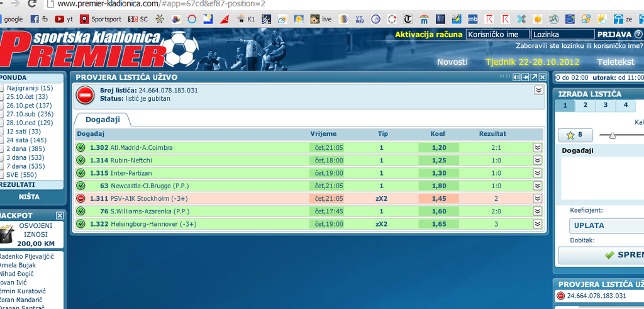This screenshot has width=644, height=309.
Task: Expand the ticket status details chevron
Action: pos(538,91)
